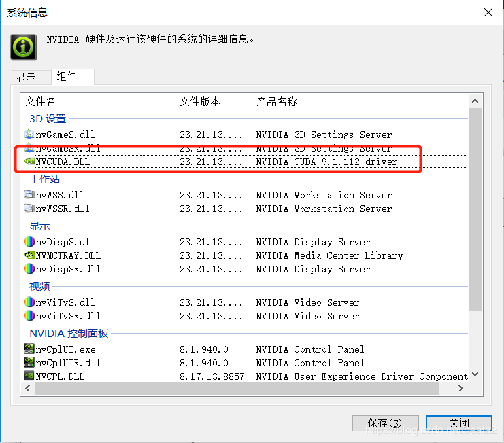Select the nvCplUIR.dll file name
Screen dimensions: 504x443
68,363
